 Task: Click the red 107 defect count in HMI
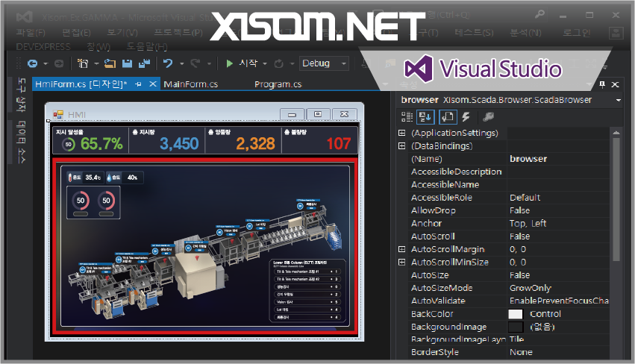pyautogui.click(x=339, y=144)
